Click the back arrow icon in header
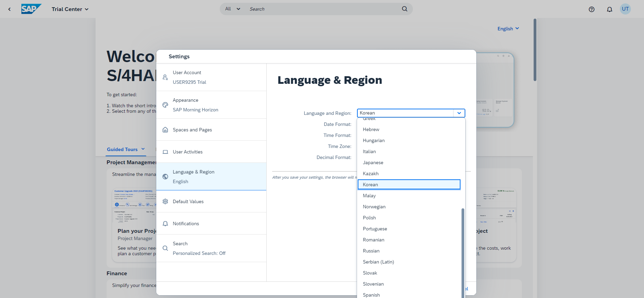644x298 pixels. (x=9, y=9)
